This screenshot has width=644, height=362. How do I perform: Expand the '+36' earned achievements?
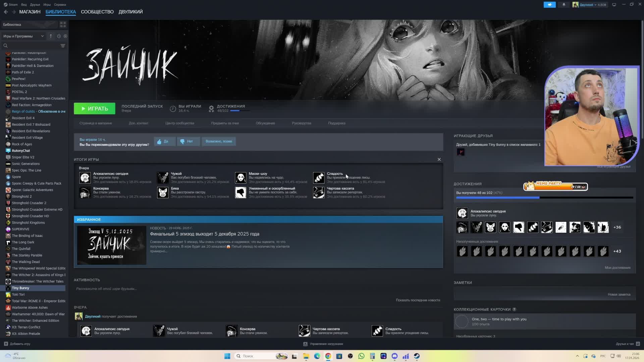617,227
